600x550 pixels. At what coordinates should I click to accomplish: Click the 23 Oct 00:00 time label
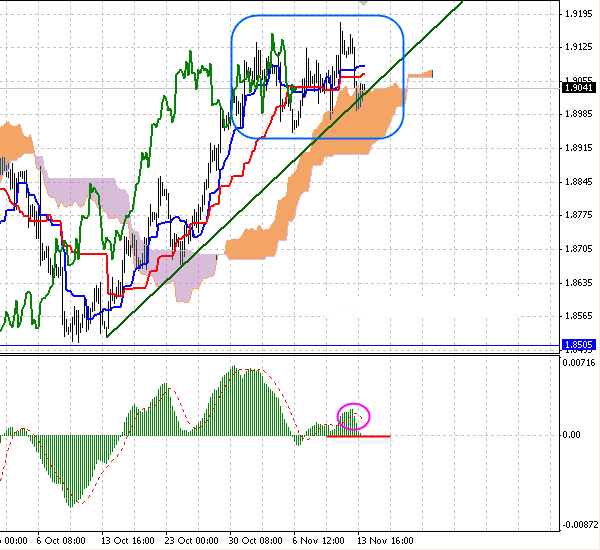point(191,541)
